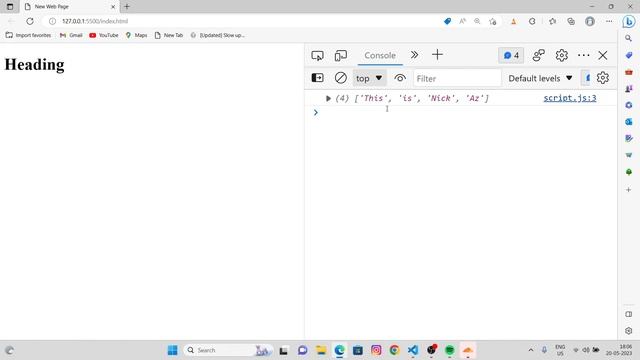Show hidden system tray icons
This screenshot has height=360, width=640.
pos(531,350)
